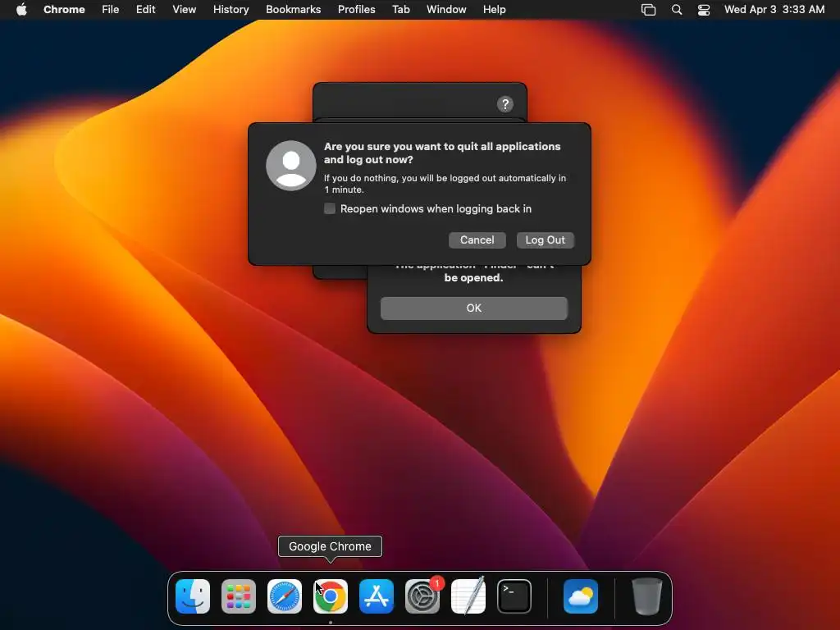Open Finder from the dock
The image size is (840, 630).
click(x=193, y=596)
